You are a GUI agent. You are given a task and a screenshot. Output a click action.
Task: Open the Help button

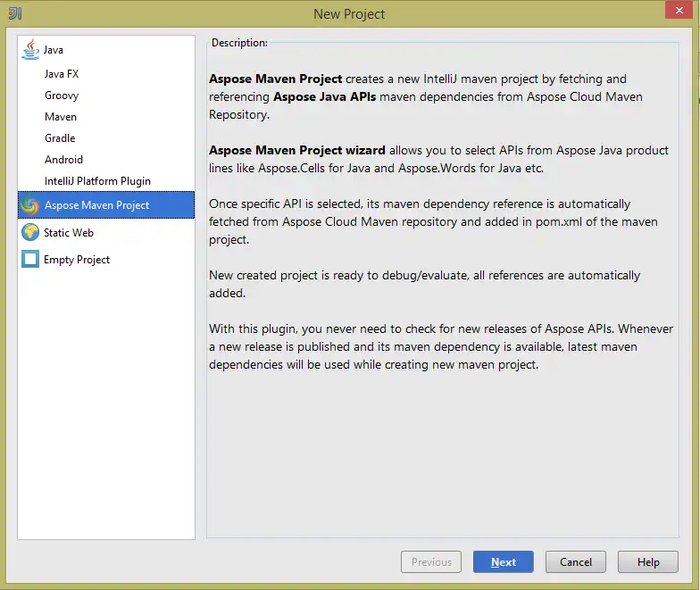click(648, 562)
